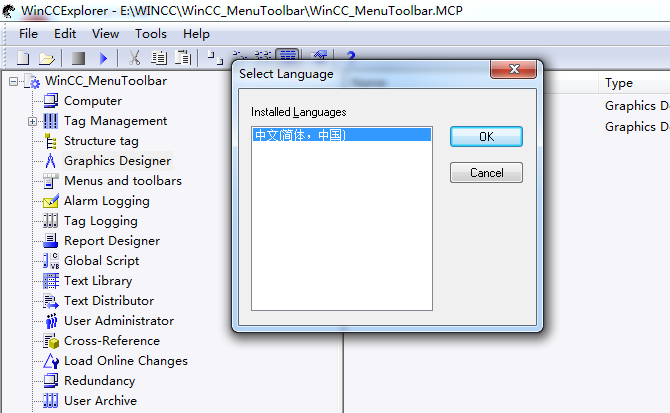Click the Graphics Designer compass icon
This screenshot has height=413, width=670.
[x=50, y=161]
